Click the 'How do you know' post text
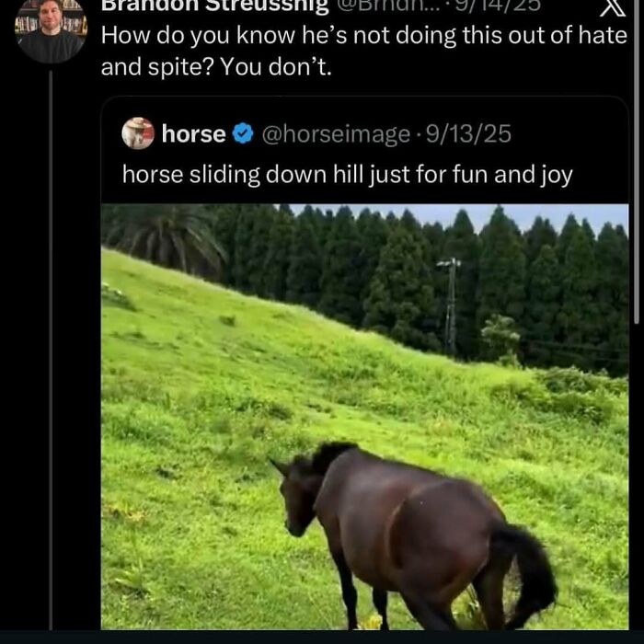 click(363, 37)
